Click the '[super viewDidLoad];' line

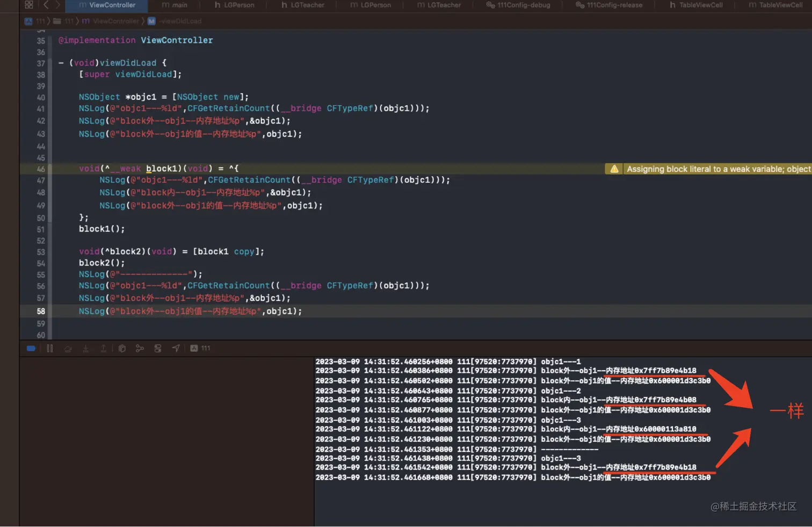(130, 74)
